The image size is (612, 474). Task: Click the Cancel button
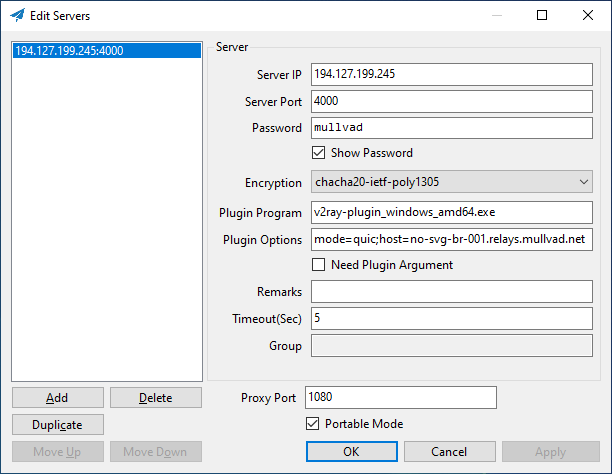coord(449,452)
